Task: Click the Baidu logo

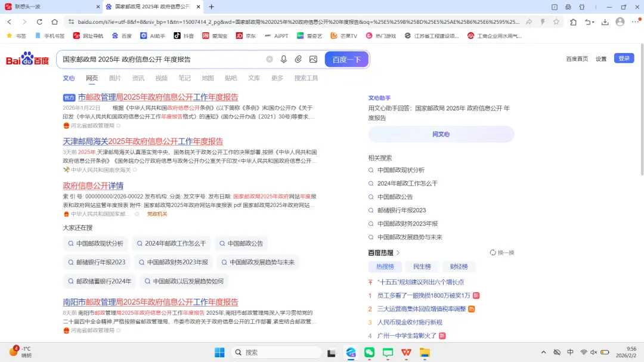Action: coord(27,59)
